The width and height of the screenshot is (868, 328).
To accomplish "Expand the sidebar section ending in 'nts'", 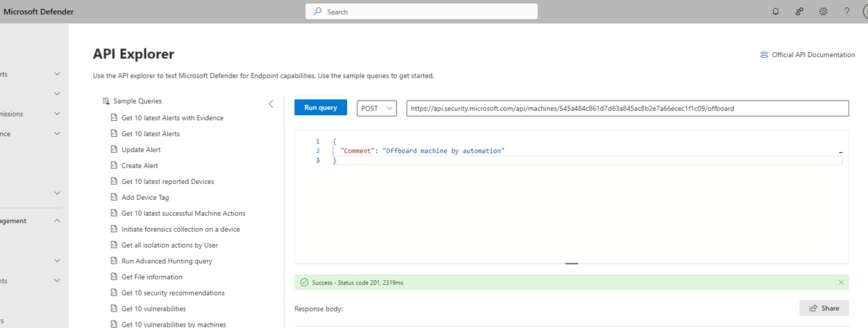I will click(x=57, y=280).
